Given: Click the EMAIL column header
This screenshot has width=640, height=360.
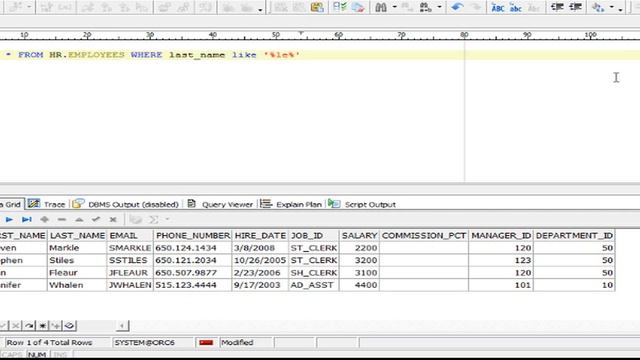Looking at the screenshot, I should pyautogui.click(x=130, y=236).
